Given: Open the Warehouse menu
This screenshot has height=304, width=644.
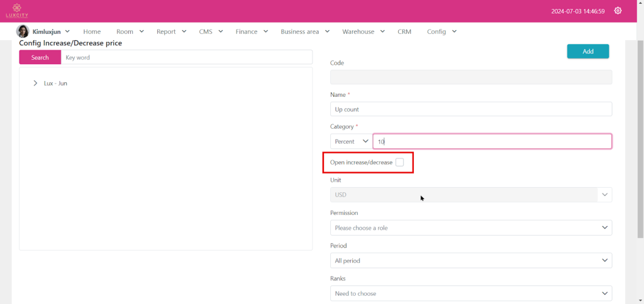Looking at the screenshot, I should 362,31.
